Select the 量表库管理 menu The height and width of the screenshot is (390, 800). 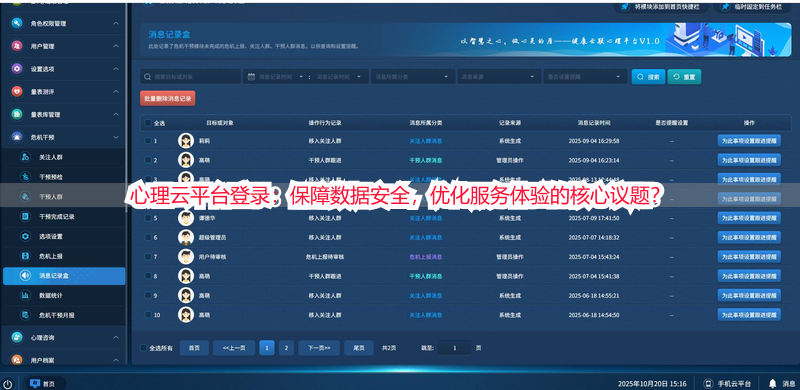[63, 114]
